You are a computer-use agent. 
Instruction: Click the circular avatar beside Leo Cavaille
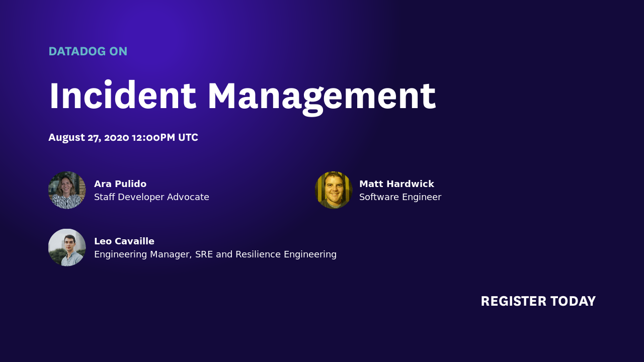[x=67, y=247]
